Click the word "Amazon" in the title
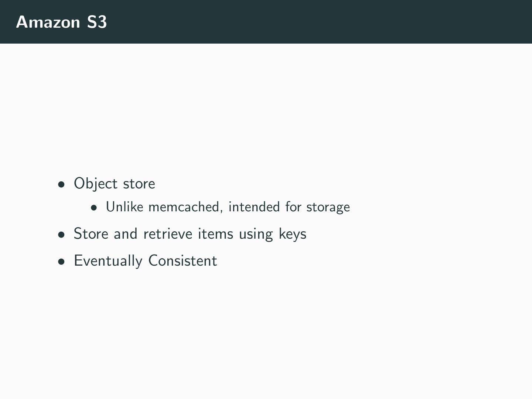Image resolution: width=532 pixels, height=399 pixels. click(x=48, y=22)
